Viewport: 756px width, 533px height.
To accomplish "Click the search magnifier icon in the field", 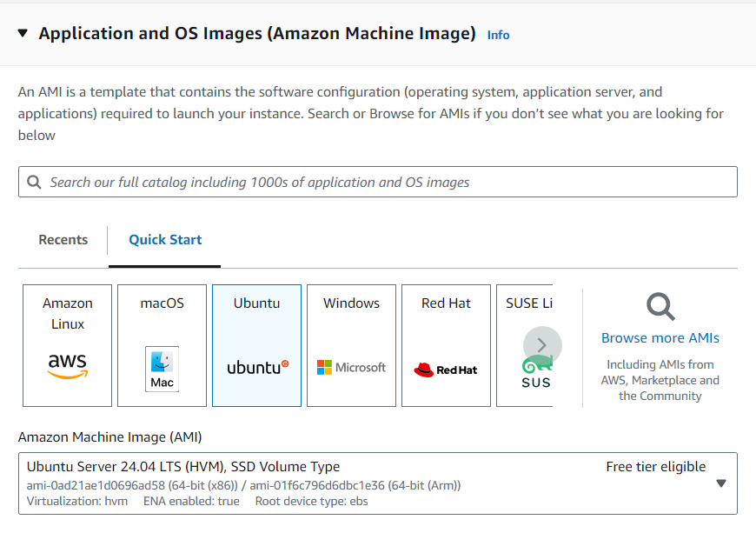I will [x=34, y=182].
